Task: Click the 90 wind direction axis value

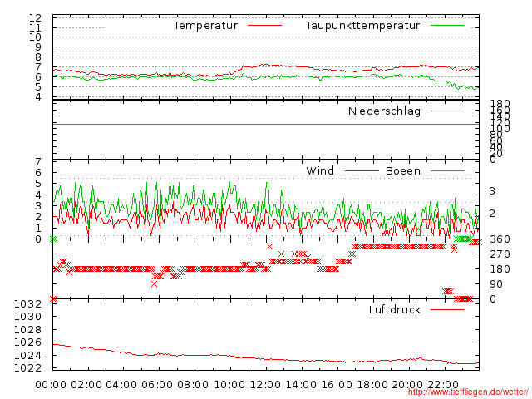Action: [x=496, y=284]
